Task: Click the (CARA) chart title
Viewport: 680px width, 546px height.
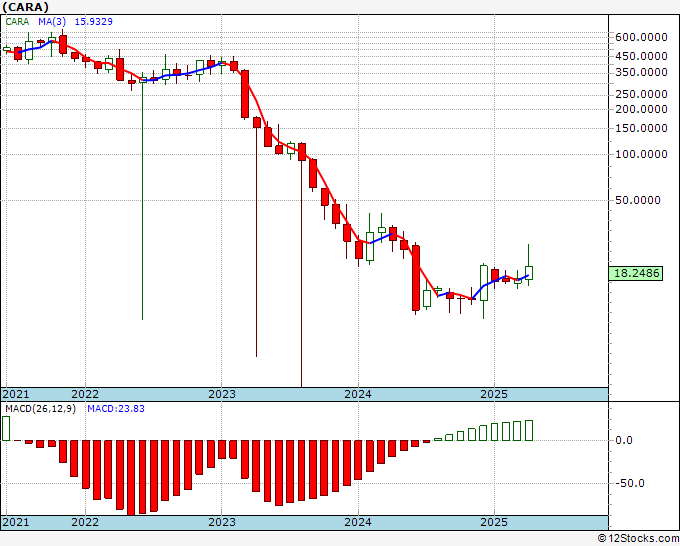Action: click(x=26, y=7)
